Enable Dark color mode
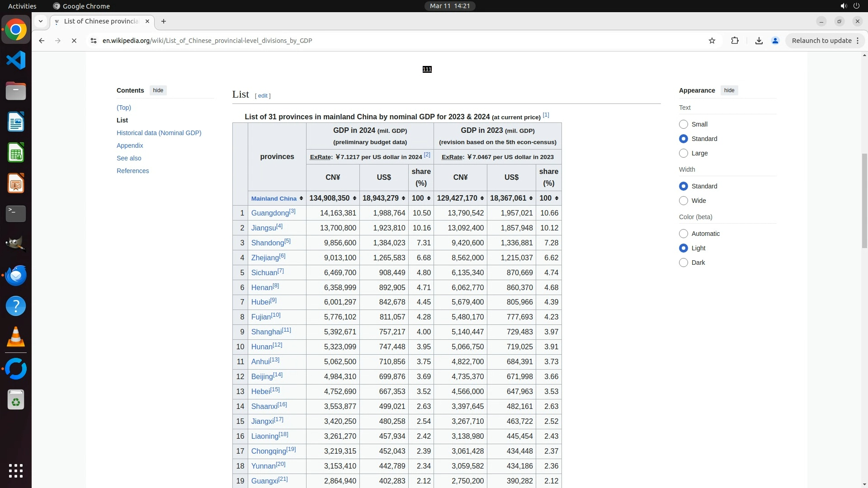The width and height of the screenshot is (868, 488). (x=684, y=263)
